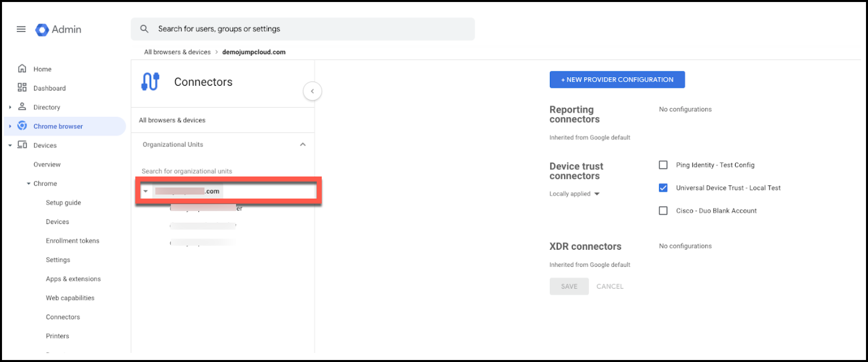Click the Directory person icon
Screen dimensions: 868x362
pyautogui.click(x=22, y=107)
